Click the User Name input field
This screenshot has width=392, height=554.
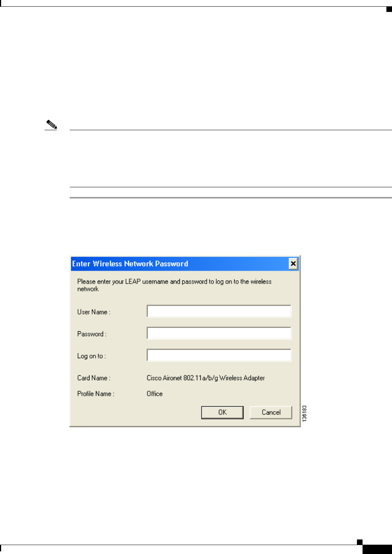coord(219,311)
